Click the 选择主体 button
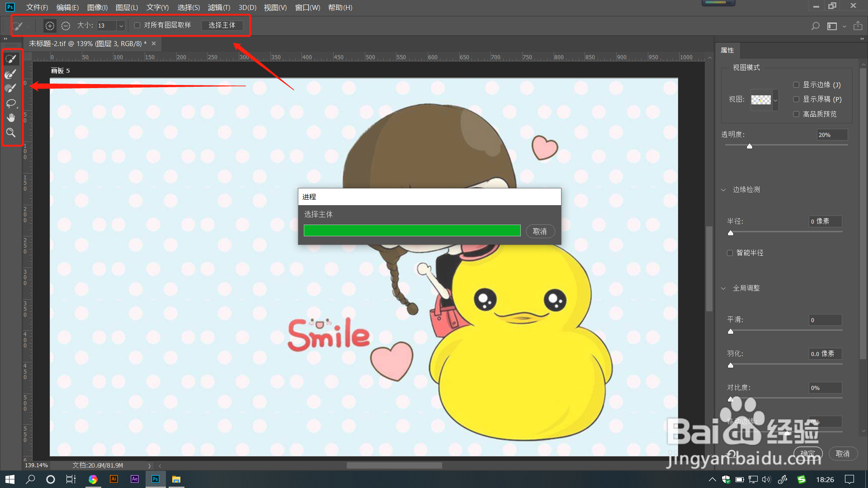The image size is (868, 488). coord(222,25)
